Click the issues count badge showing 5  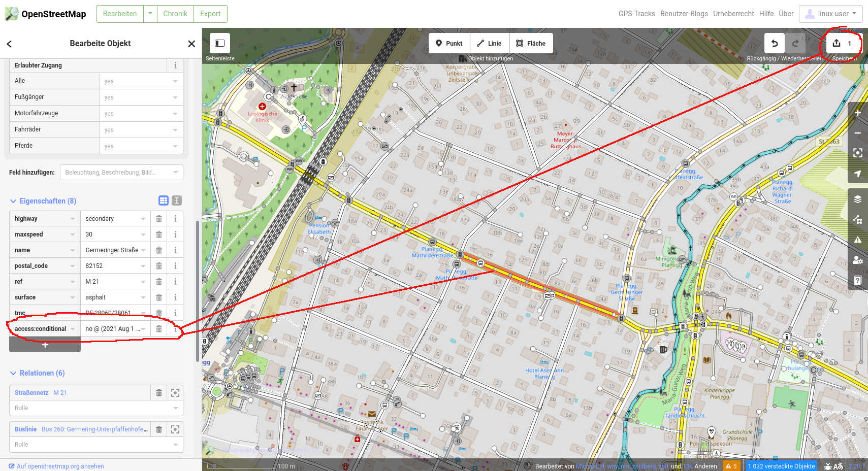point(731,466)
